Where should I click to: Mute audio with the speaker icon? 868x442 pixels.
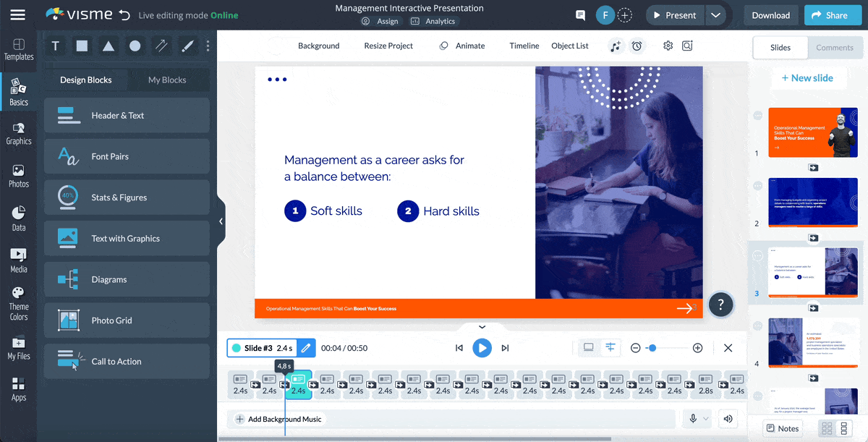click(728, 419)
